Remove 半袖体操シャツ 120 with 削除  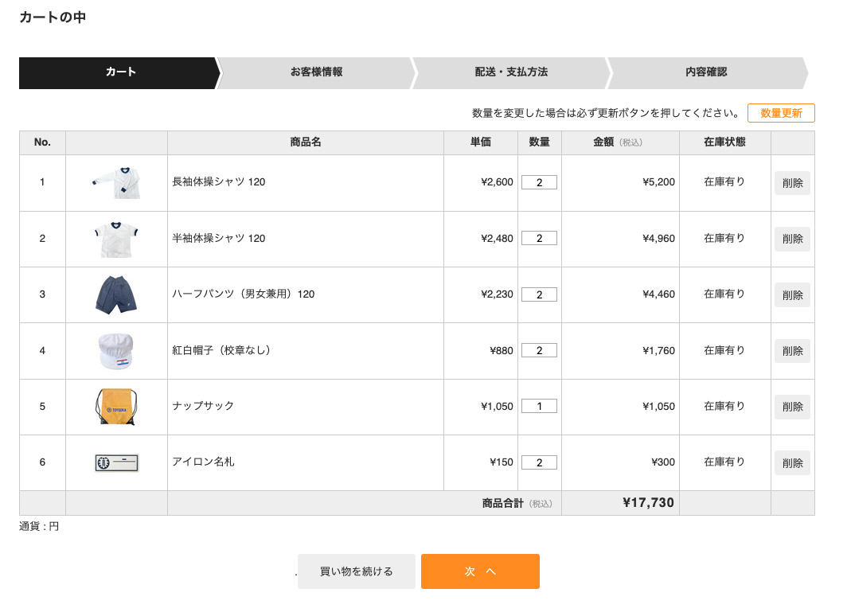[792, 239]
